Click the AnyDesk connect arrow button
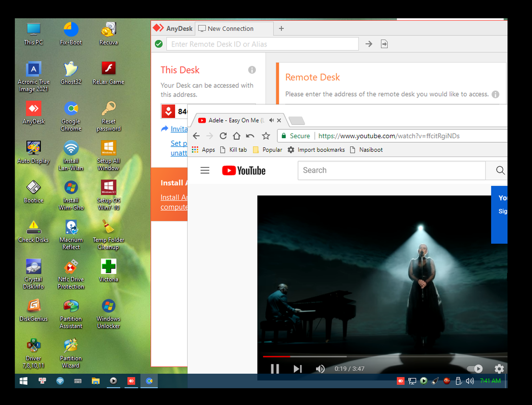This screenshot has height=405, width=532. (369, 44)
